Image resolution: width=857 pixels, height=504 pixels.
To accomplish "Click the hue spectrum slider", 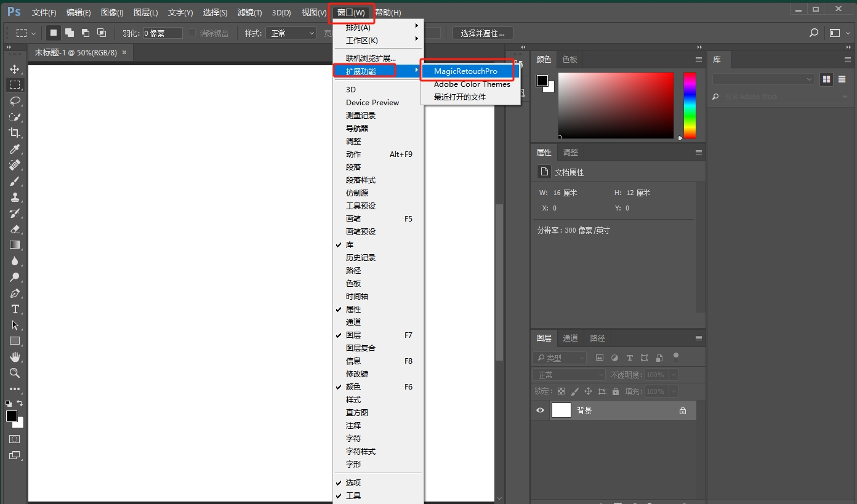I will point(690,105).
